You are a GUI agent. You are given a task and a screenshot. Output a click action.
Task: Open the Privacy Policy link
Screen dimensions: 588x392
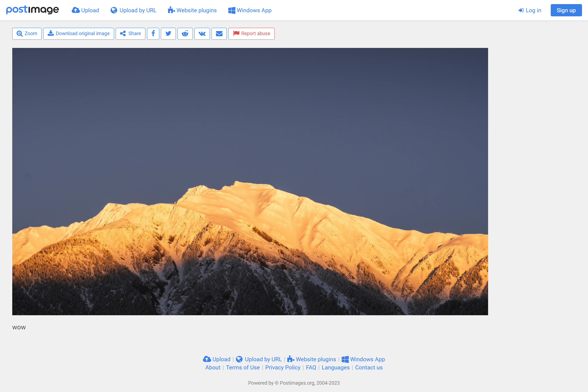tap(283, 367)
